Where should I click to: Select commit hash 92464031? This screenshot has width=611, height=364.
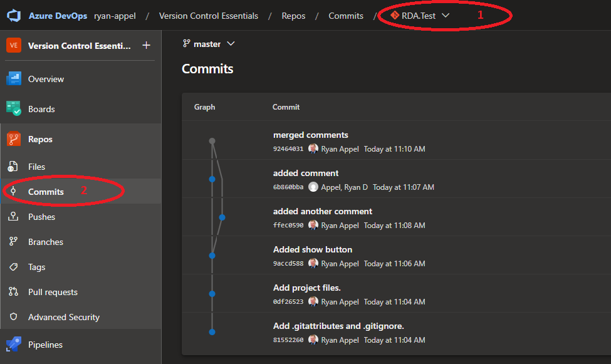(x=288, y=149)
